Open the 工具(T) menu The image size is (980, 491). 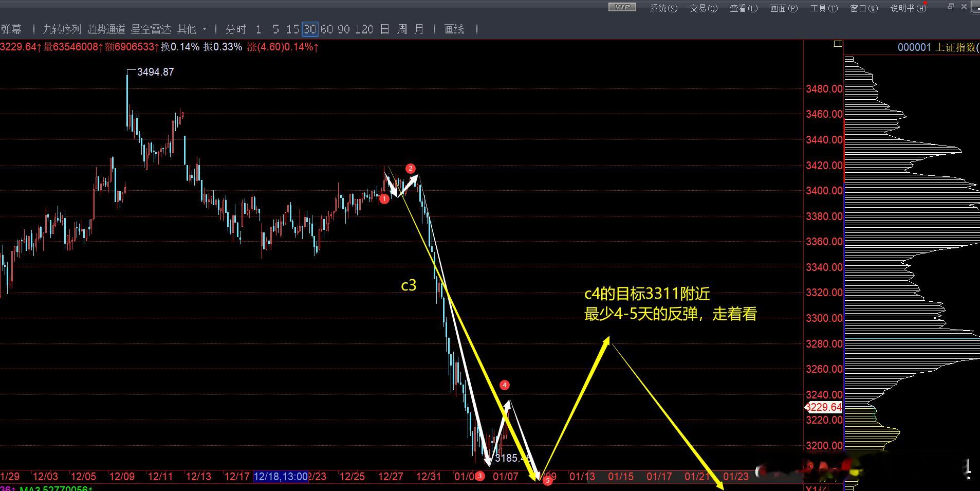824,8
